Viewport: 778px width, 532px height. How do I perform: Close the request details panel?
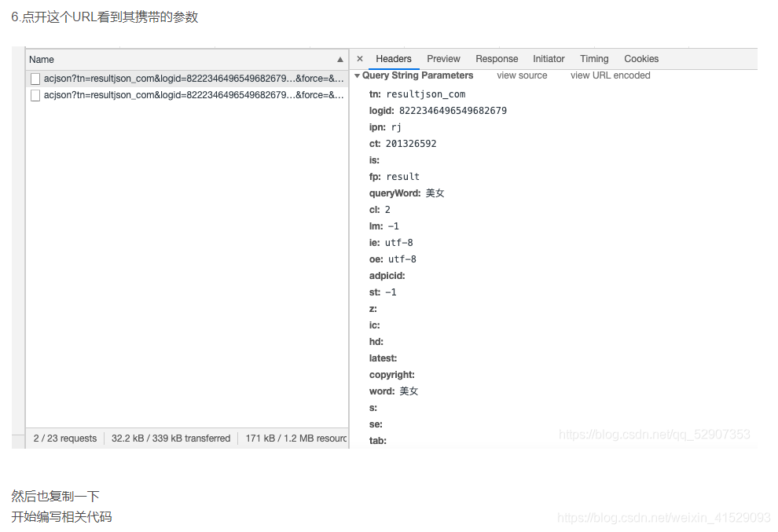coord(360,59)
